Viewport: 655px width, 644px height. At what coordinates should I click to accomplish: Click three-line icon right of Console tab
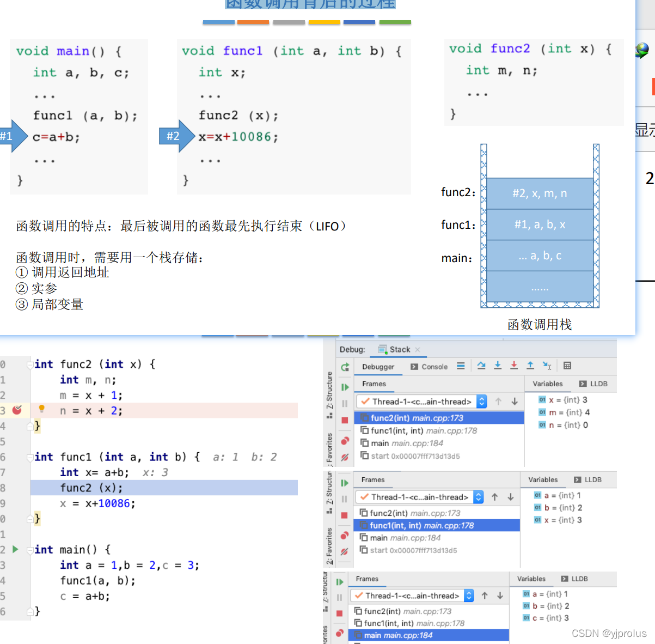coord(461,366)
